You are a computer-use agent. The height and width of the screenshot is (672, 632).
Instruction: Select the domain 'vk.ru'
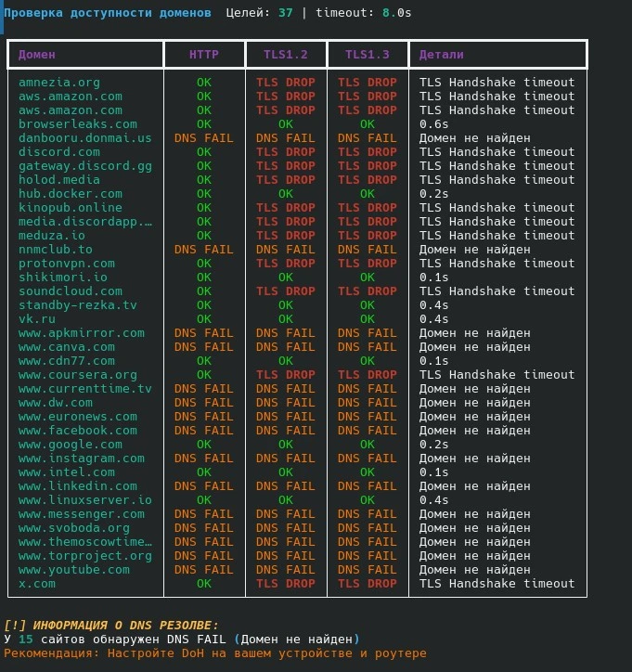tap(37, 319)
